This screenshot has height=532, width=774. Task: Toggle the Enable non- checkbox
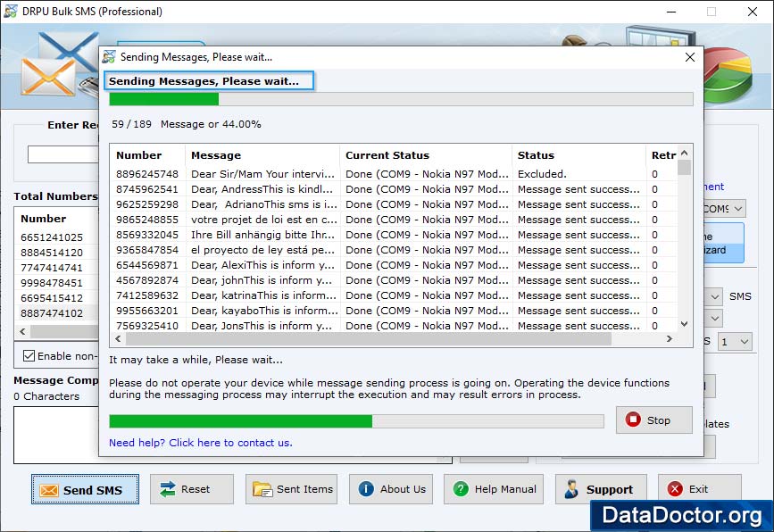[29, 356]
